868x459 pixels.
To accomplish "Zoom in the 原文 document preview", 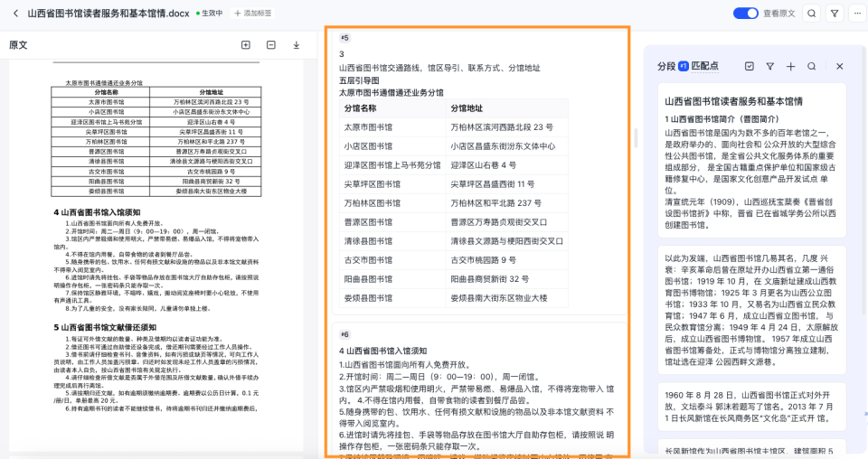I will pos(245,45).
